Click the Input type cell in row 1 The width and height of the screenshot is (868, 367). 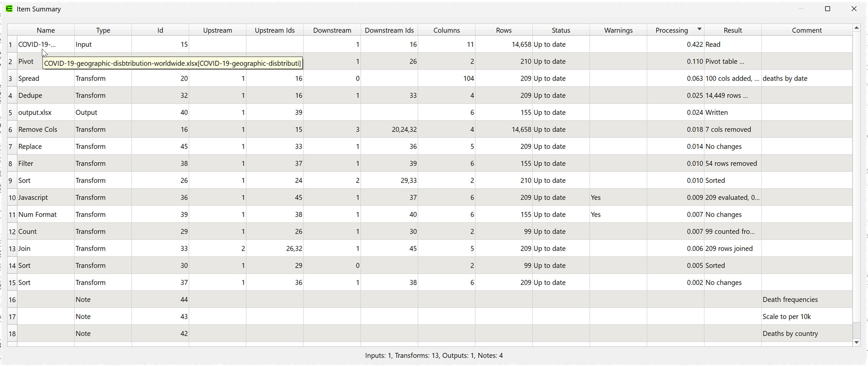coord(103,44)
